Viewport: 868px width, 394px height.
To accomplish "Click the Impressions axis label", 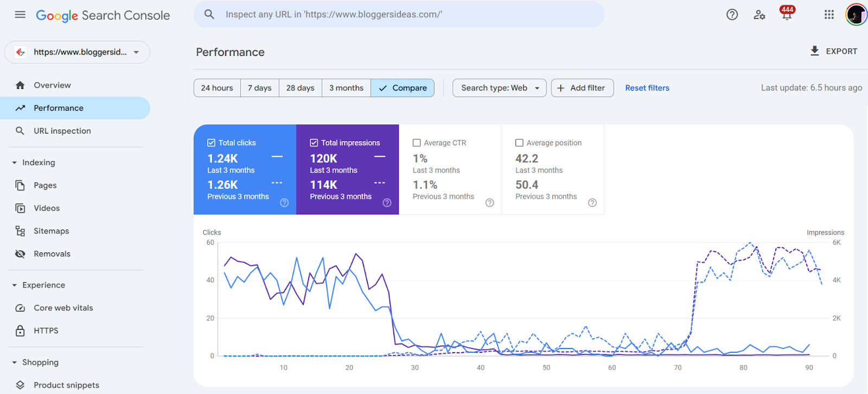I will (x=825, y=233).
